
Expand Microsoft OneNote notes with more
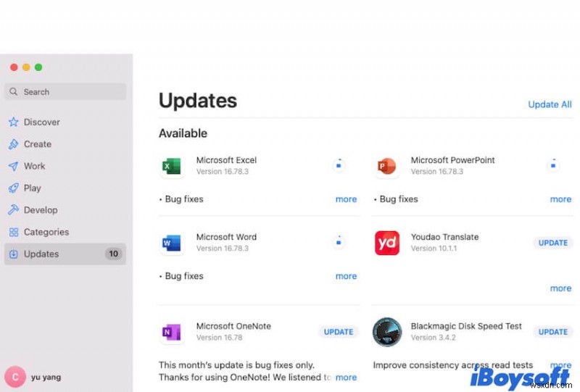[347, 378]
